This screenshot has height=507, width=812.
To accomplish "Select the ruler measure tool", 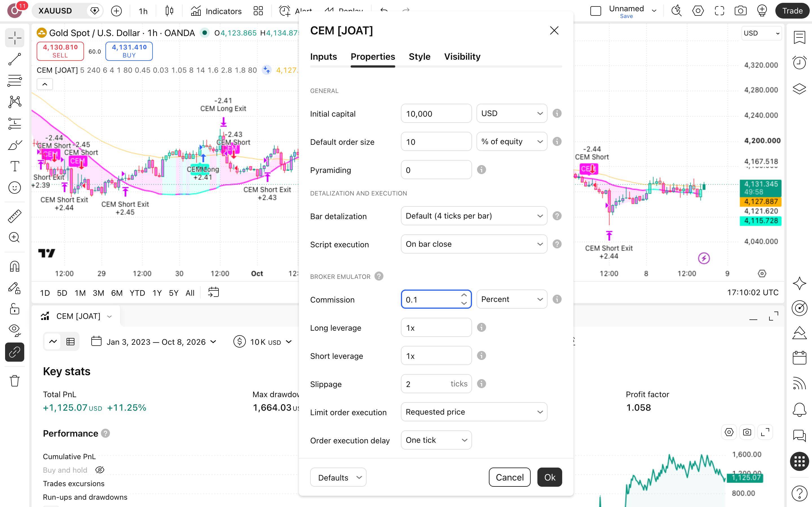I will click(14, 216).
